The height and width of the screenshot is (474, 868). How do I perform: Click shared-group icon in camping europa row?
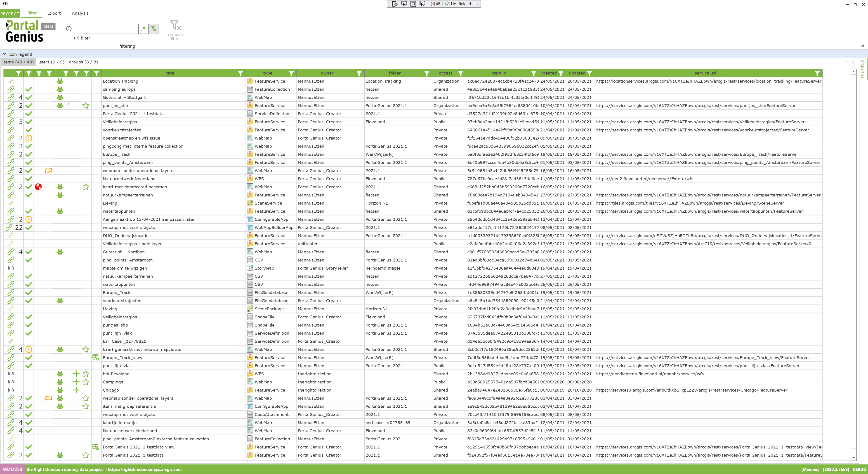(x=60, y=89)
